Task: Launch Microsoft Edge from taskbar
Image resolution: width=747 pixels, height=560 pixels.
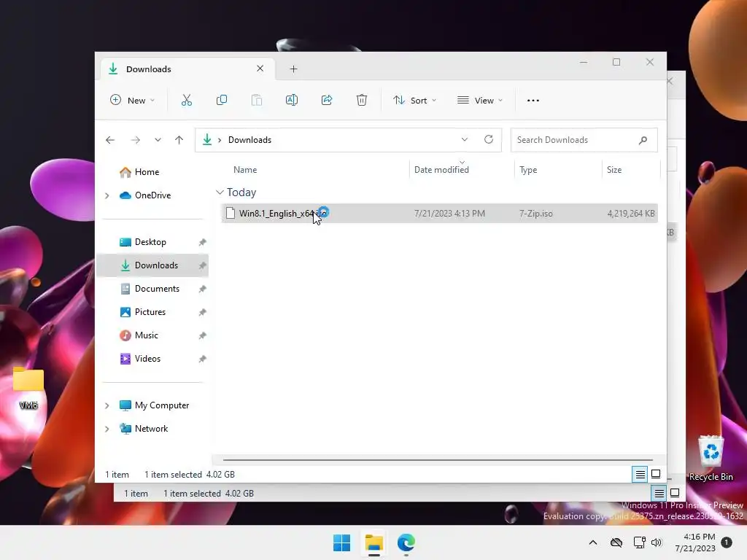Action: tap(406, 542)
